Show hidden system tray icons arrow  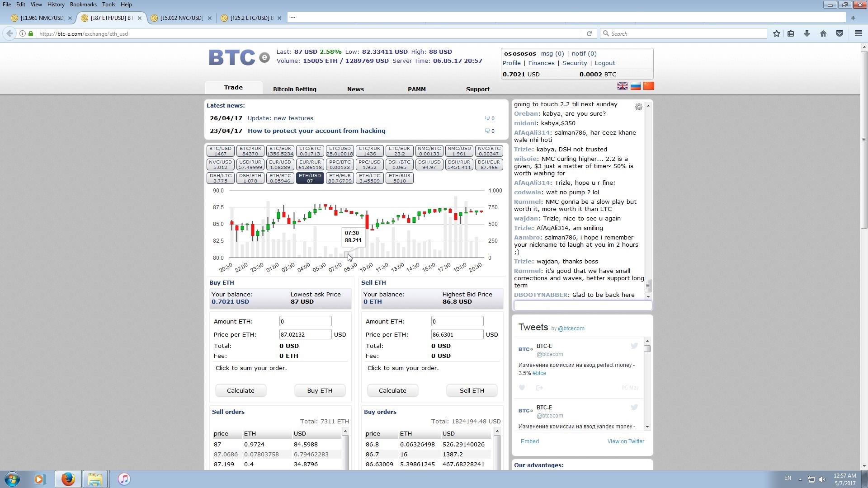(800, 479)
